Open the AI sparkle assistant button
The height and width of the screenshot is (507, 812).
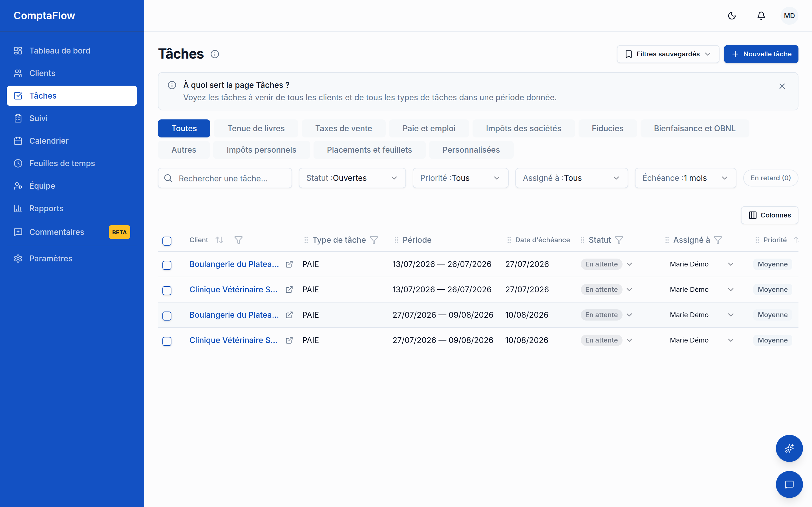789,448
